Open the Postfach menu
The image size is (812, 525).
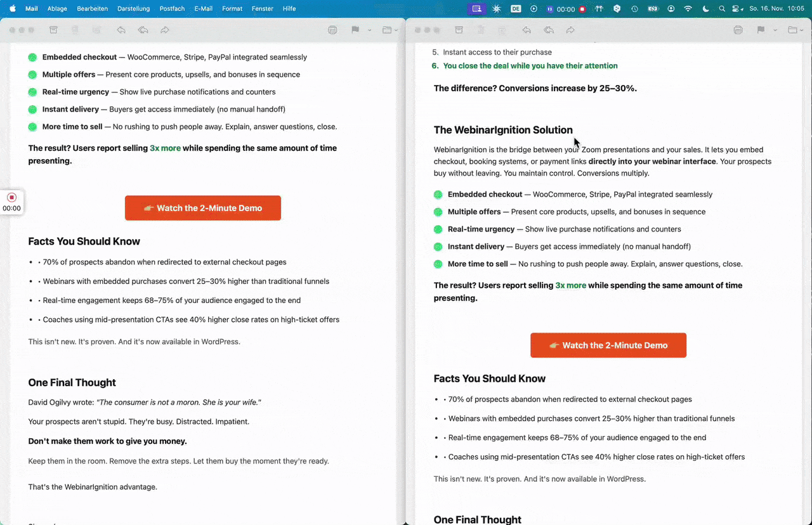click(171, 8)
